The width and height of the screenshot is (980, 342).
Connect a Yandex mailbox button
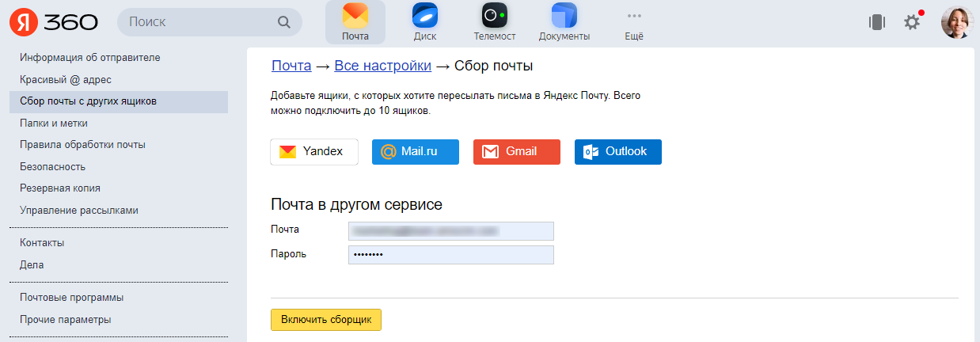pos(314,152)
